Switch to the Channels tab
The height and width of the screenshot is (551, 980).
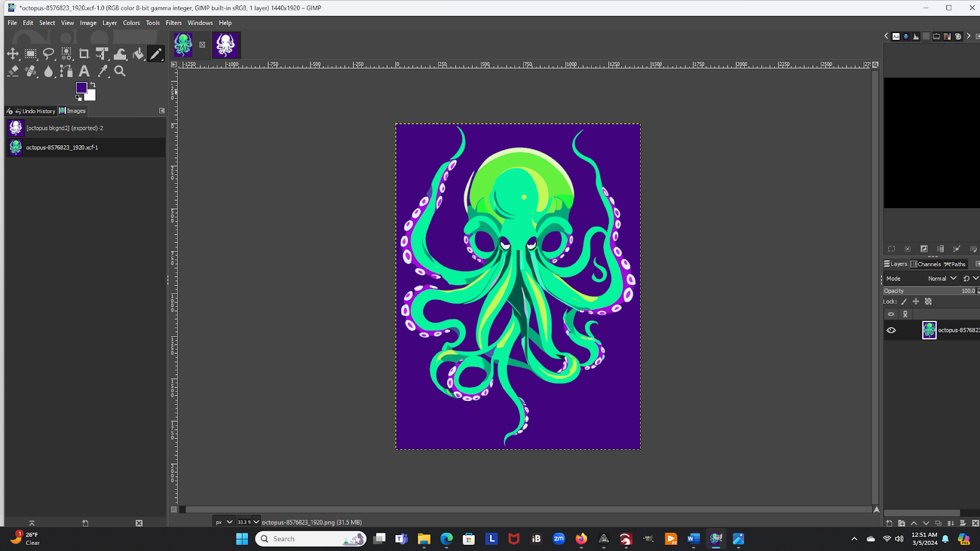coord(925,264)
